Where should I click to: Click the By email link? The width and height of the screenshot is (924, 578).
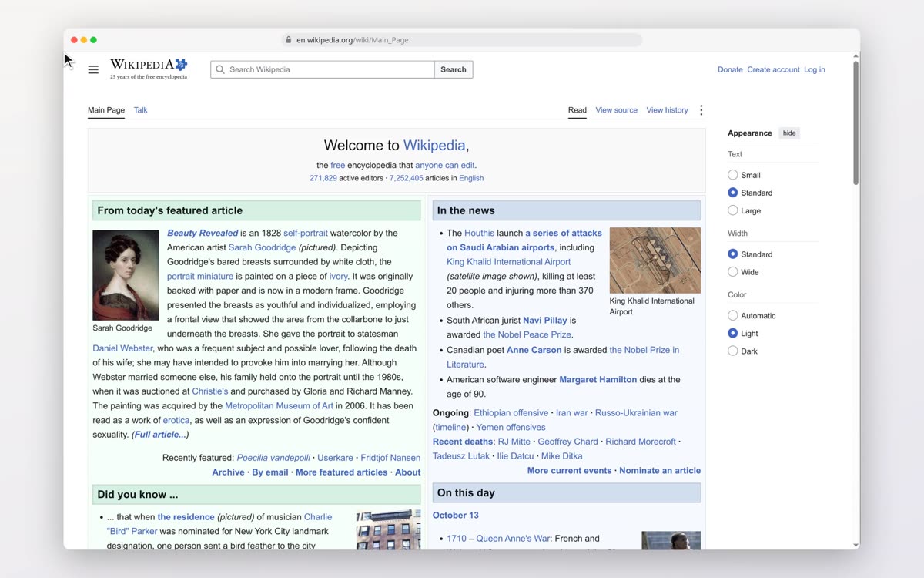[270, 472]
